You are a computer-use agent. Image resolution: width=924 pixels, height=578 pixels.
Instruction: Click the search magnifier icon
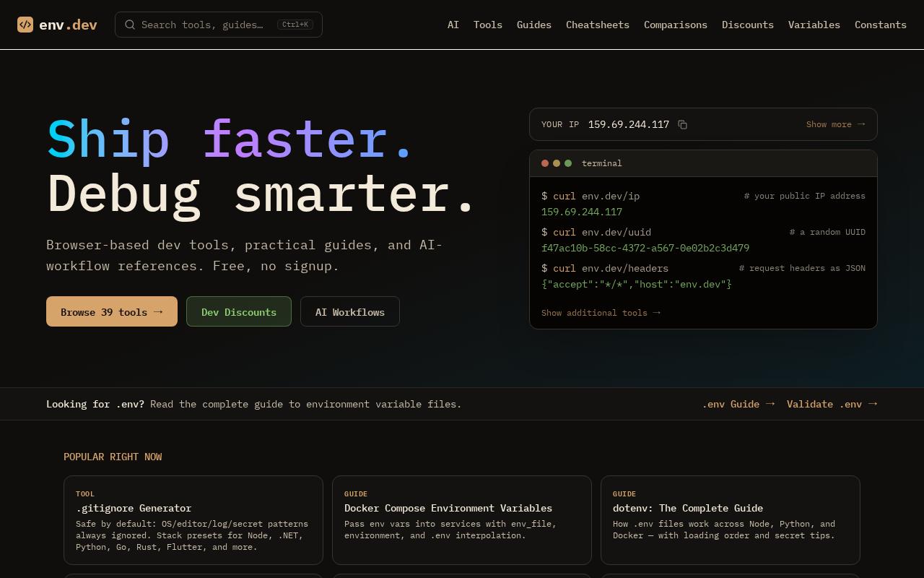click(x=130, y=25)
